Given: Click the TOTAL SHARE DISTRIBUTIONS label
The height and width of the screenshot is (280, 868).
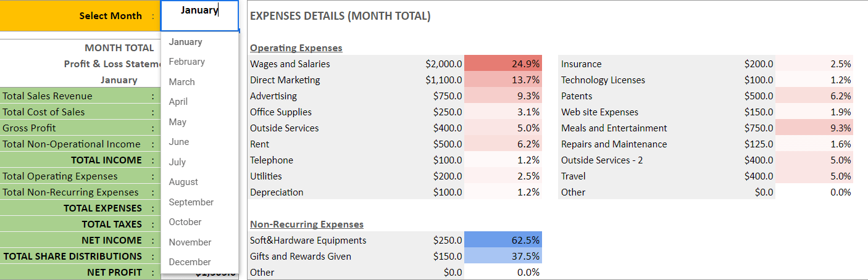Looking at the screenshot, I should click(73, 257).
